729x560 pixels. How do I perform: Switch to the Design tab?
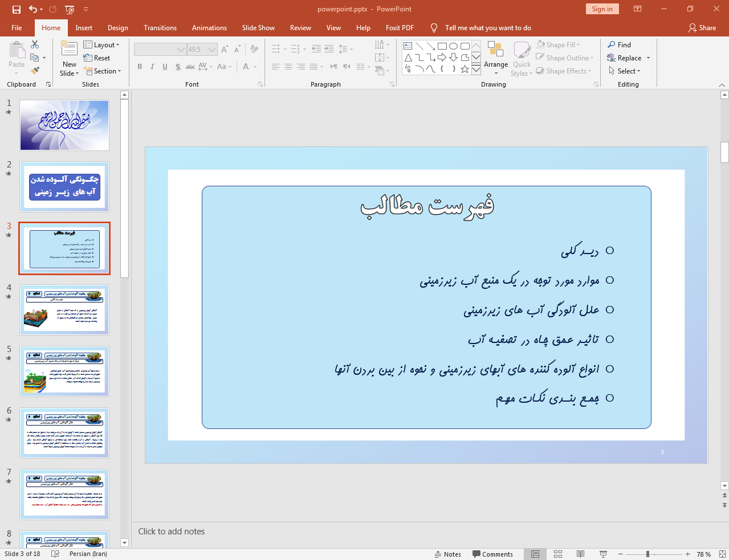118,27
